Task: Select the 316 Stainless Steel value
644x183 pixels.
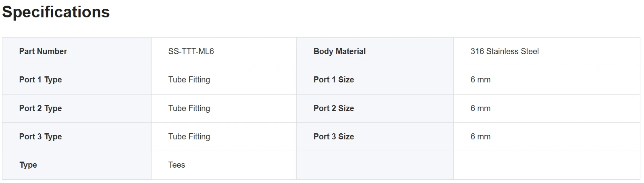Action: [505, 51]
